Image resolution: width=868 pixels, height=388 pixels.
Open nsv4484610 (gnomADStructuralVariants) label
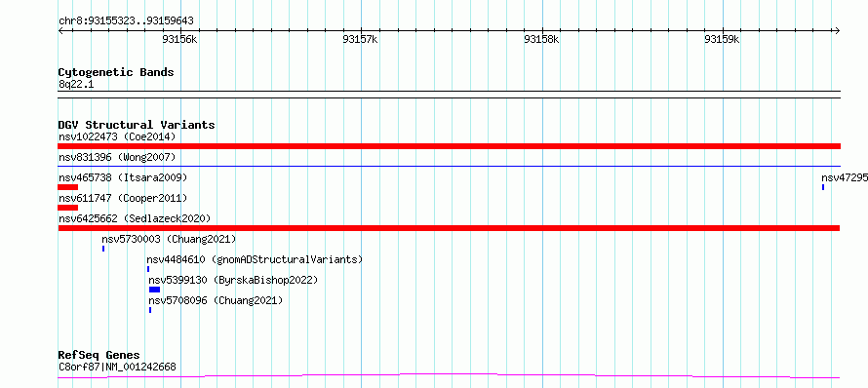click(x=255, y=259)
